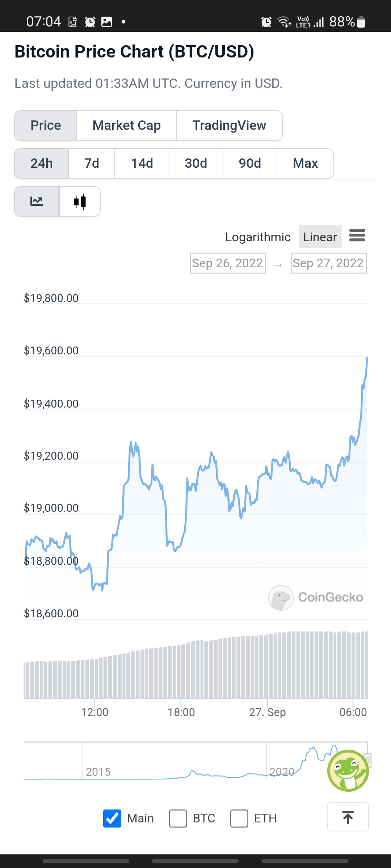Tap the CoinGecko watermark logo
The height and width of the screenshot is (868, 391).
pos(316,597)
